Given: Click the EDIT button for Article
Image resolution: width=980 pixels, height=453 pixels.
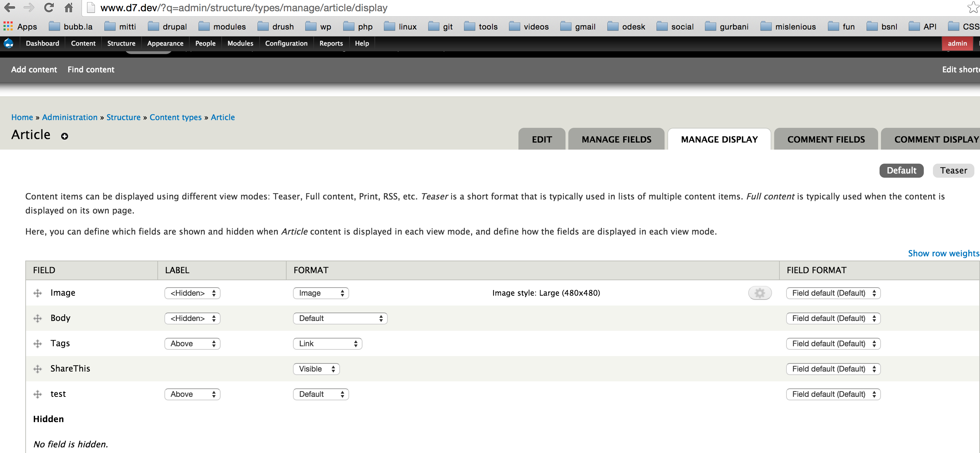Looking at the screenshot, I should pos(541,139).
